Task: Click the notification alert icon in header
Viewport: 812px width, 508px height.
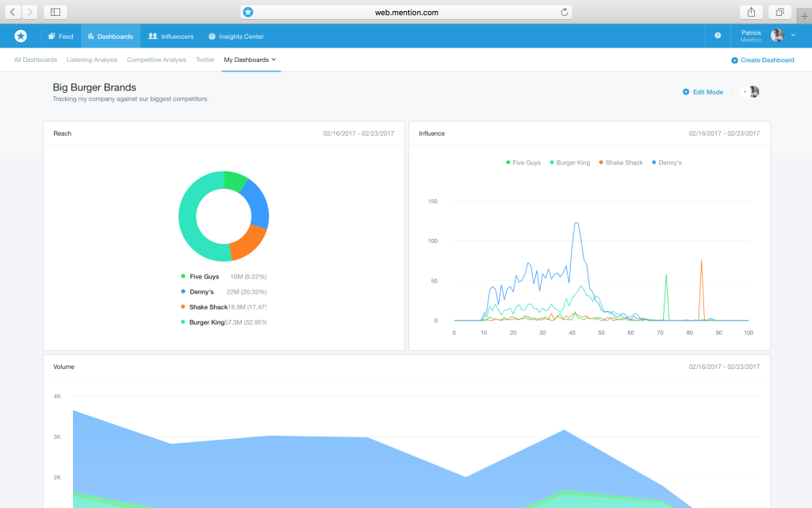Action: [718, 35]
